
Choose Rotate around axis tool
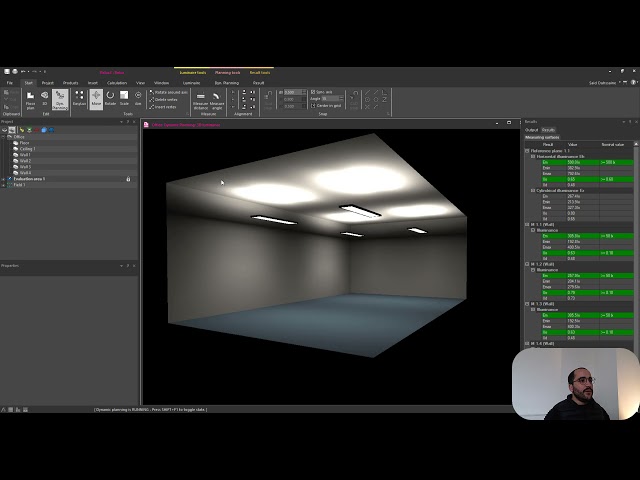[168, 92]
